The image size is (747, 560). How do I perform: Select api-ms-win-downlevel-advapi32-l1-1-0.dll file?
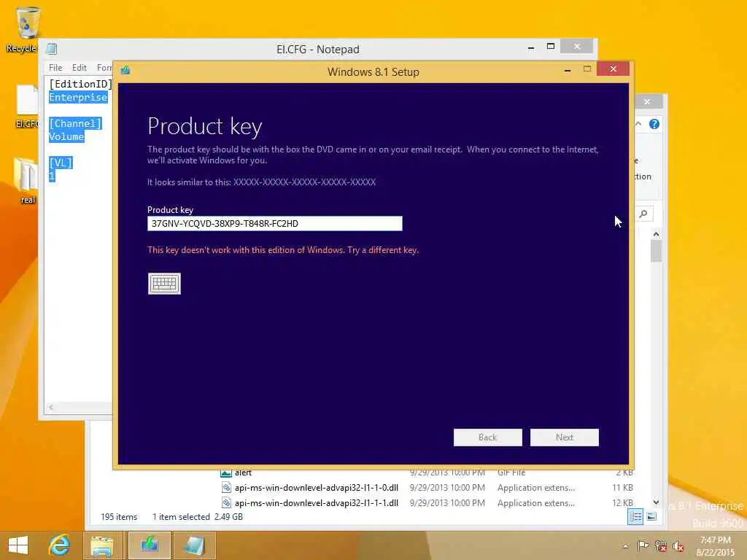click(x=317, y=488)
